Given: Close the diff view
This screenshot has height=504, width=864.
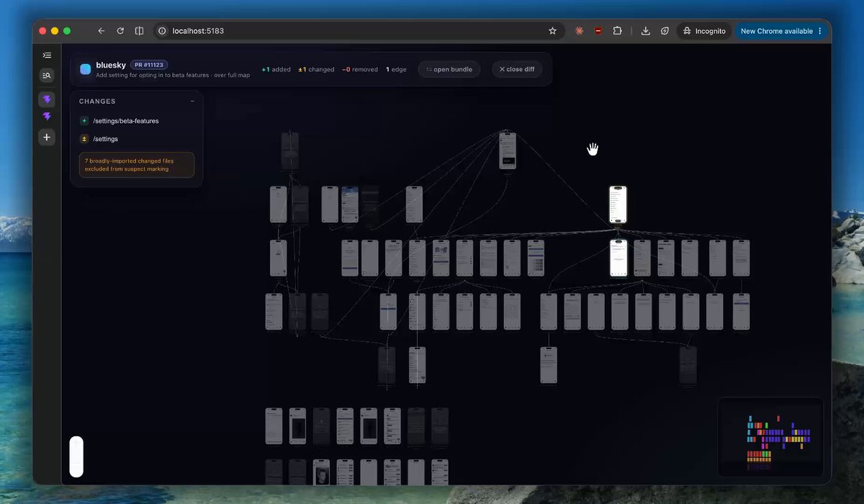Looking at the screenshot, I should tap(517, 69).
